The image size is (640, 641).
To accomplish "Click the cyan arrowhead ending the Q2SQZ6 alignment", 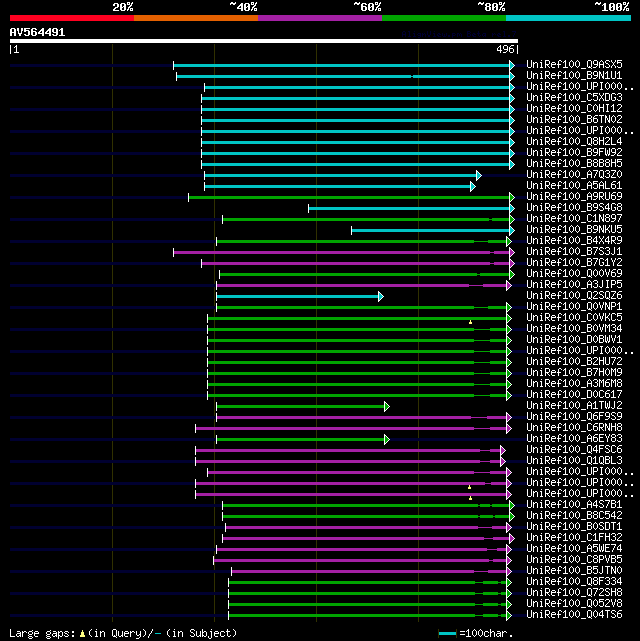I will pos(381,296).
